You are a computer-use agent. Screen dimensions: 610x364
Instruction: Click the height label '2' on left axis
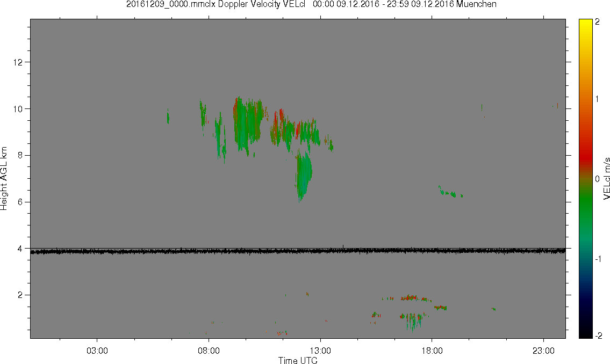click(20, 295)
